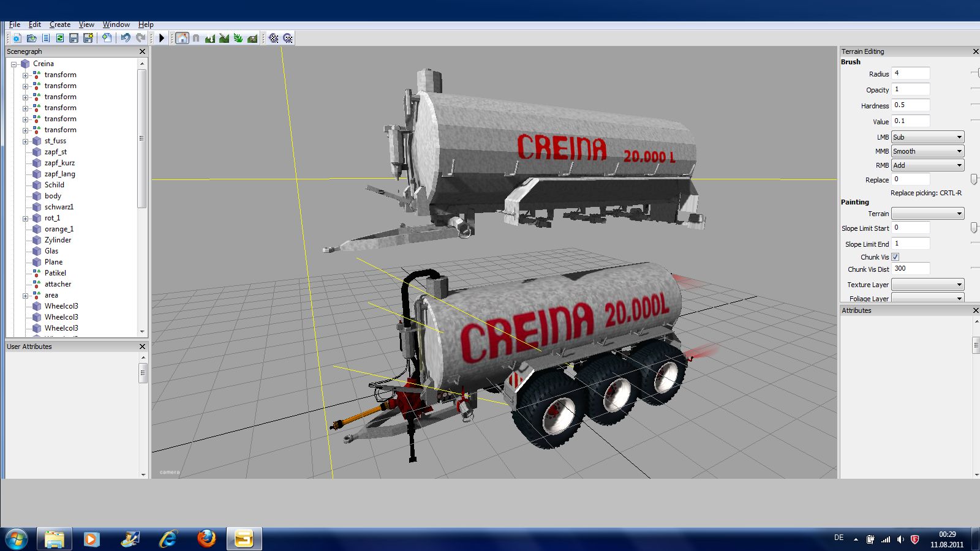980x551 pixels.
Task: Toggle the Chunk Vis checkbox
Action: point(895,257)
